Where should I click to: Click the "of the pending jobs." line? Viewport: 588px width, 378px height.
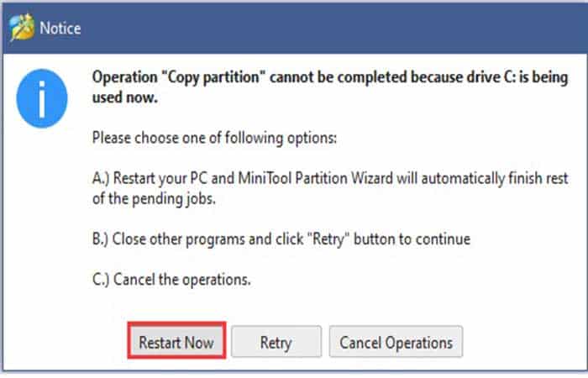click(x=154, y=199)
